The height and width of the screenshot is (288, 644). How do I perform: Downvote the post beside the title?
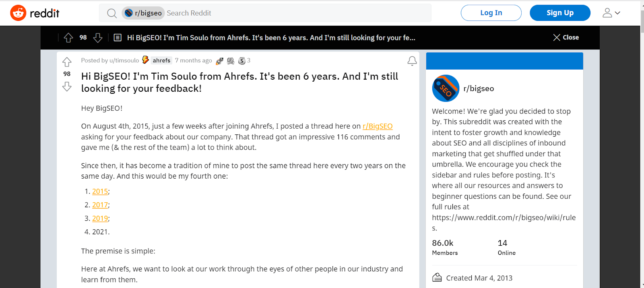[x=67, y=86]
